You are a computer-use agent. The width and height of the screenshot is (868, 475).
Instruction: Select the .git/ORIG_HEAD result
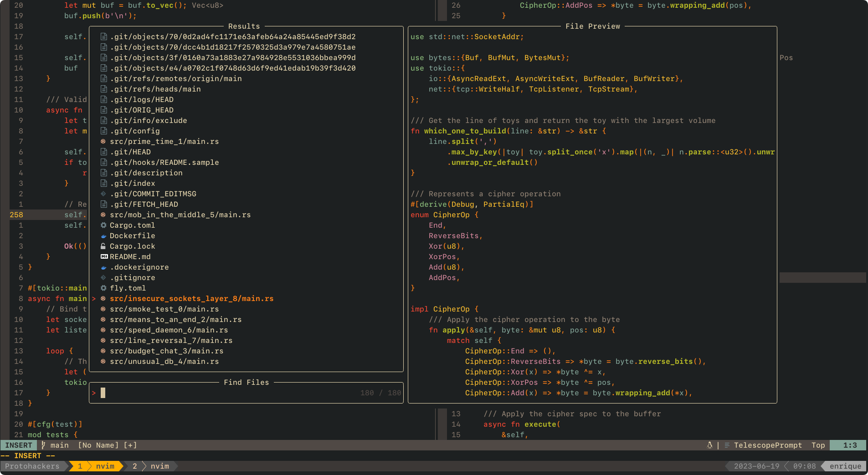coord(246,110)
